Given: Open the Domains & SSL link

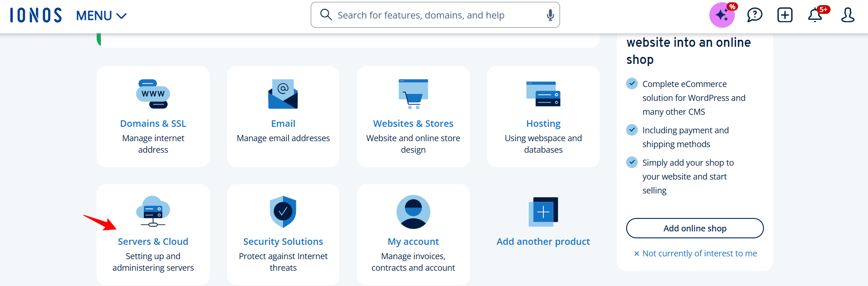Looking at the screenshot, I should 153,124.
